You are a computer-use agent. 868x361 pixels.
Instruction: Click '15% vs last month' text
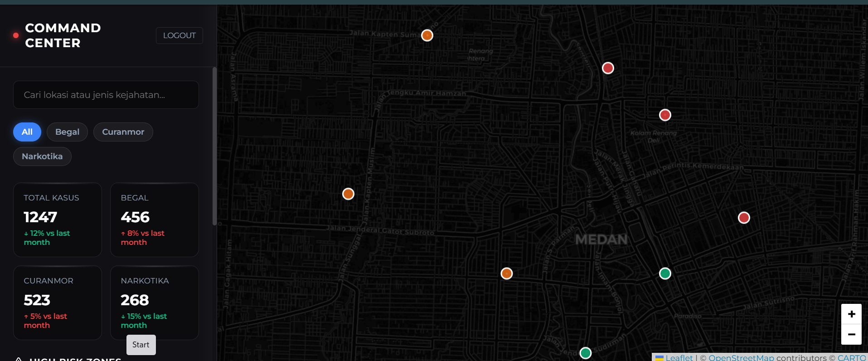click(144, 321)
